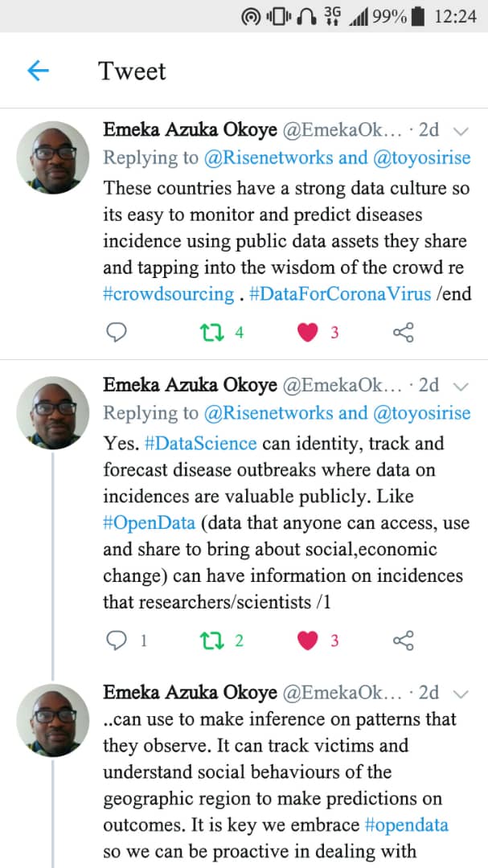Tap the back arrow beside Tweet
Viewport: 488px width, 868px height.
tap(38, 72)
